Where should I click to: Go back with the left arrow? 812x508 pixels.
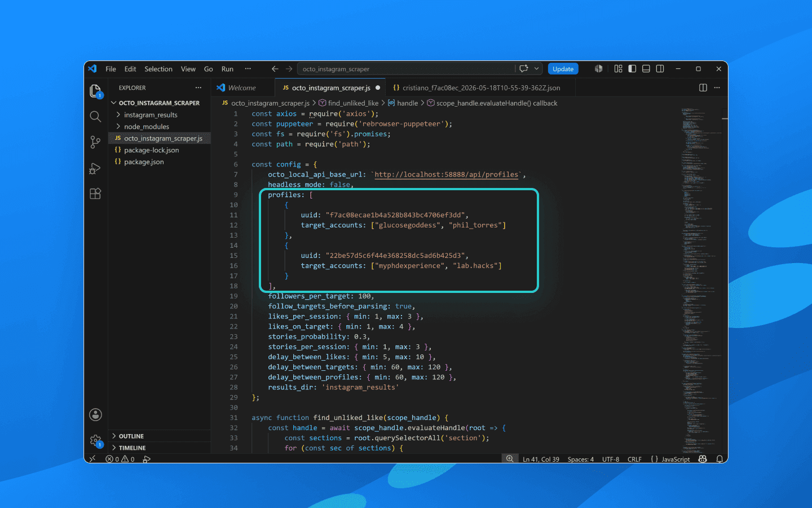[275, 69]
